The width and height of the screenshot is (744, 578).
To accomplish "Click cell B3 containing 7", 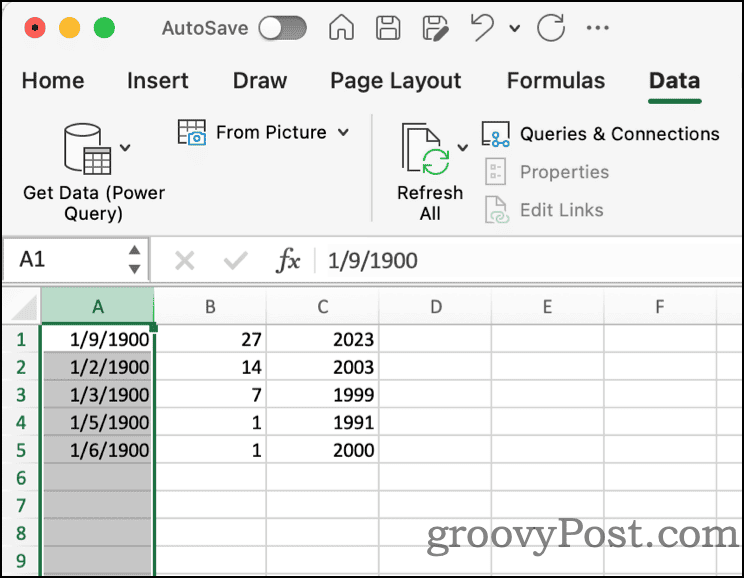I will (x=211, y=395).
